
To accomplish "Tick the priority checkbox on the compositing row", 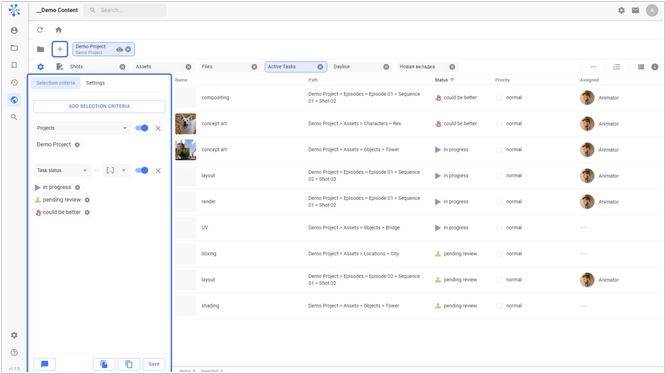I will (x=499, y=98).
